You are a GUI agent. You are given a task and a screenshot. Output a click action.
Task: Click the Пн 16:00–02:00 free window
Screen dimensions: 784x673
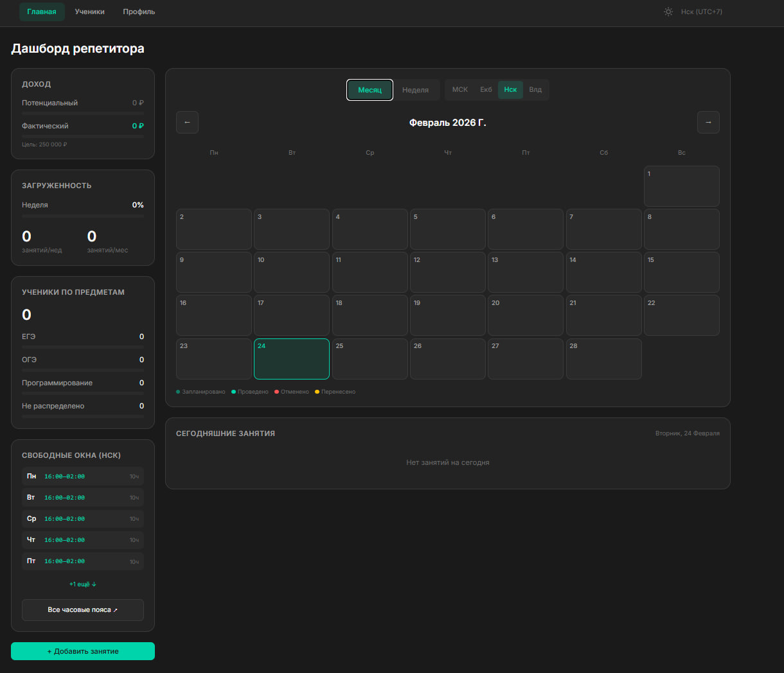pyautogui.click(x=83, y=476)
